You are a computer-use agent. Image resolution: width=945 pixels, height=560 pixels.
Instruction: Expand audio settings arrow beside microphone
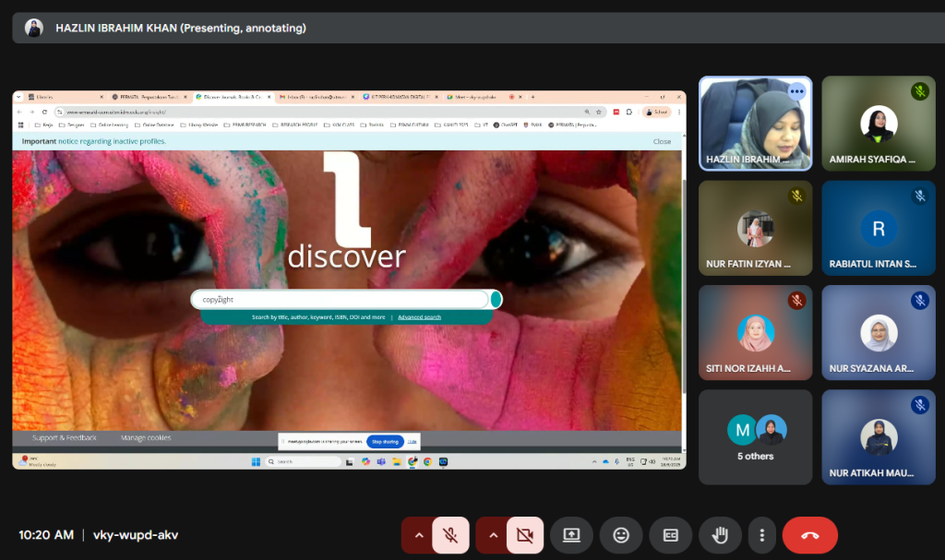point(419,535)
